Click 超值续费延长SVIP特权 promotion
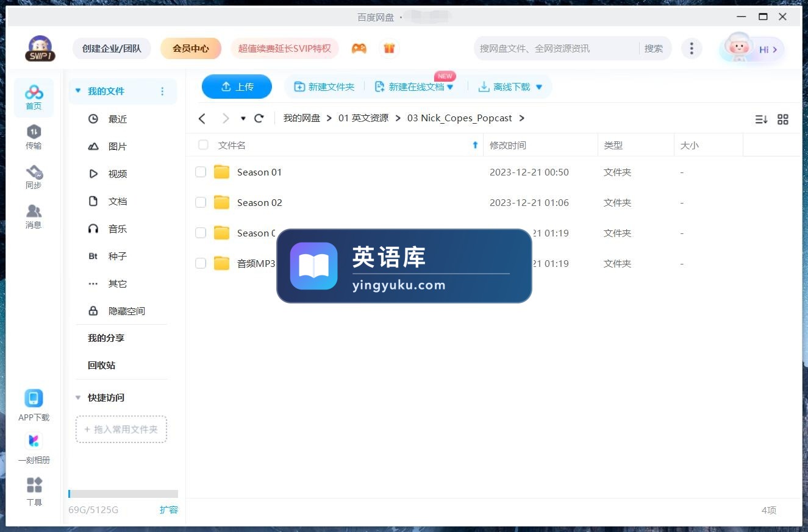Image resolution: width=808 pixels, height=532 pixels. click(x=285, y=48)
